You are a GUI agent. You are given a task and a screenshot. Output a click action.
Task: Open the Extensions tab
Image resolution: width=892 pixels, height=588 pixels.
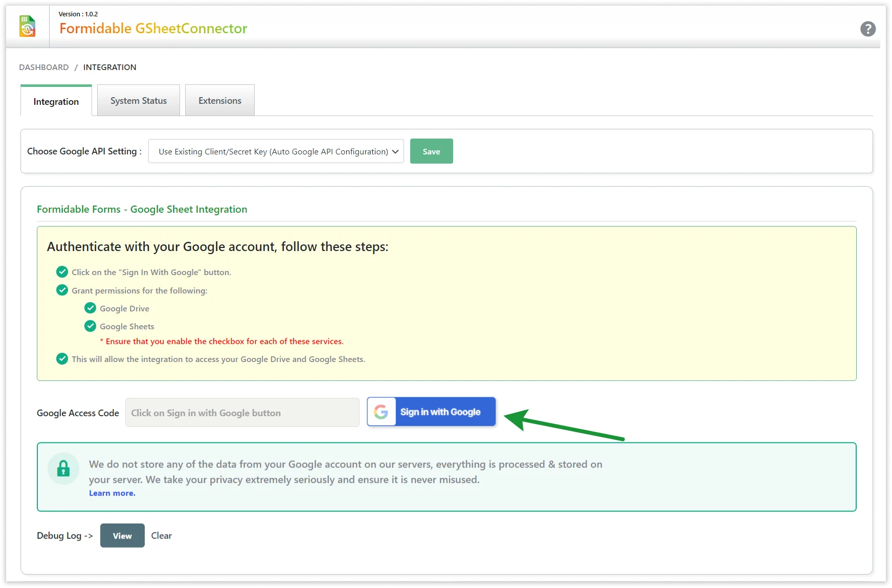coord(220,101)
